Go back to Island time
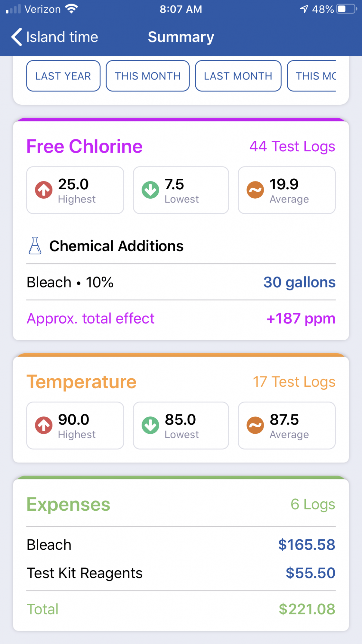The height and width of the screenshot is (644, 362). tap(55, 37)
